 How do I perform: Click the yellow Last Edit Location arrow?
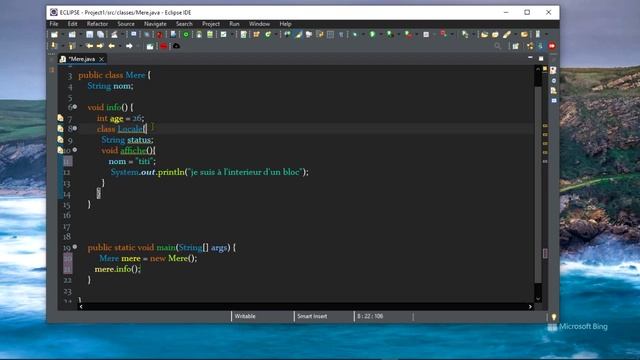click(x=89, y=46)
